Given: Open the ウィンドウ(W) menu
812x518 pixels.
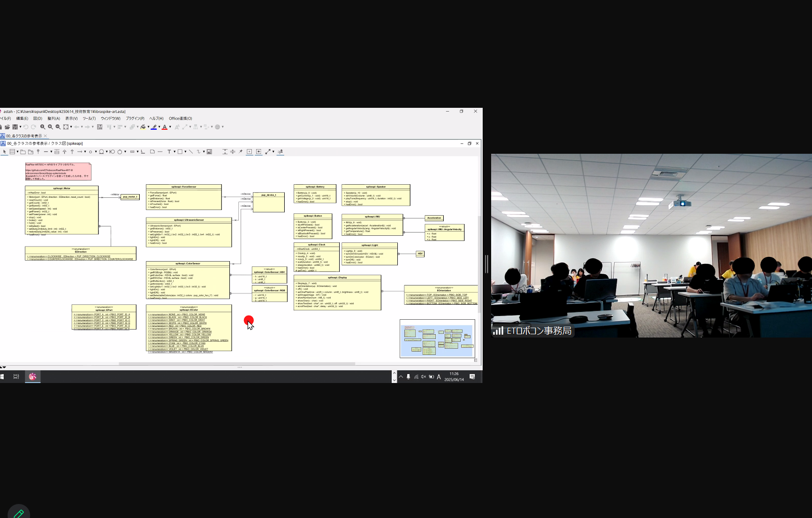Looking at the screenshot, I should click(x=111, y=119).
